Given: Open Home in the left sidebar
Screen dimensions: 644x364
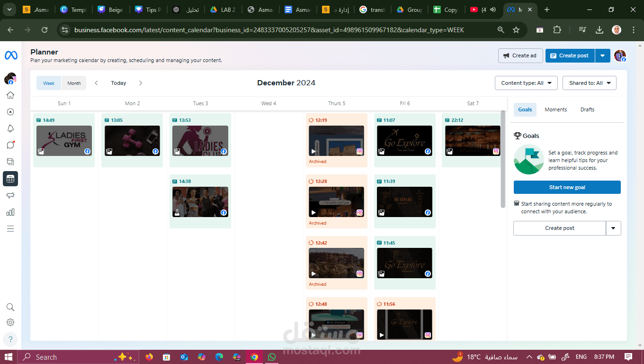Looking at the screenshot, I should (10, 95).
